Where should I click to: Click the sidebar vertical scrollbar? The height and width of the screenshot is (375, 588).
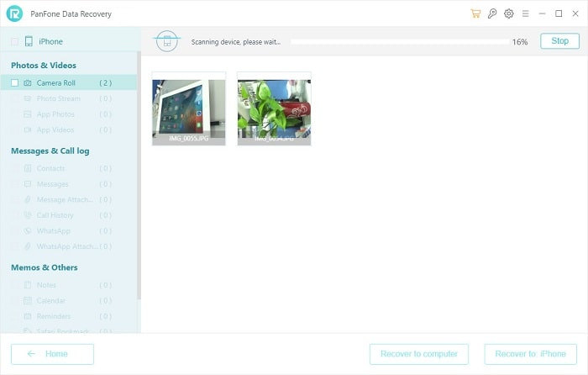point(139,176)
